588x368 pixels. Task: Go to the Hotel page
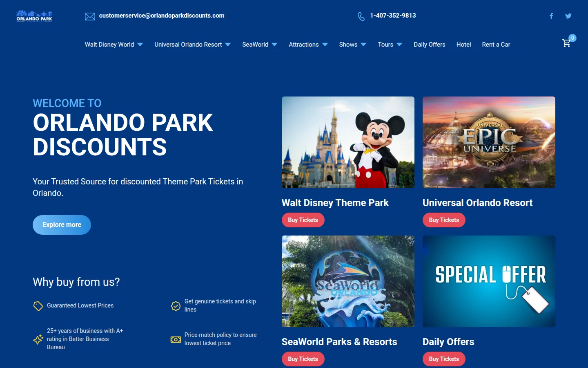(x=464, y=45)
